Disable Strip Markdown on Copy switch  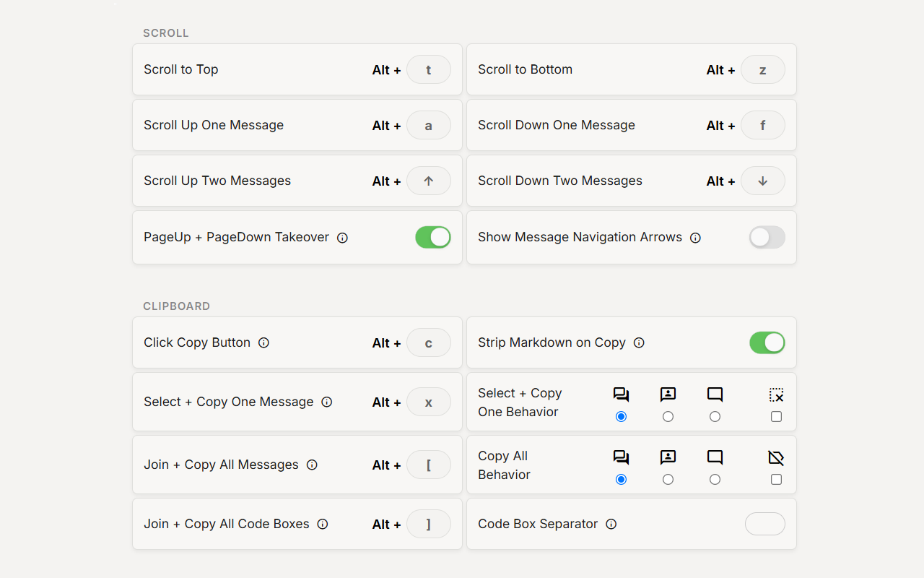(x=767, y=342)
